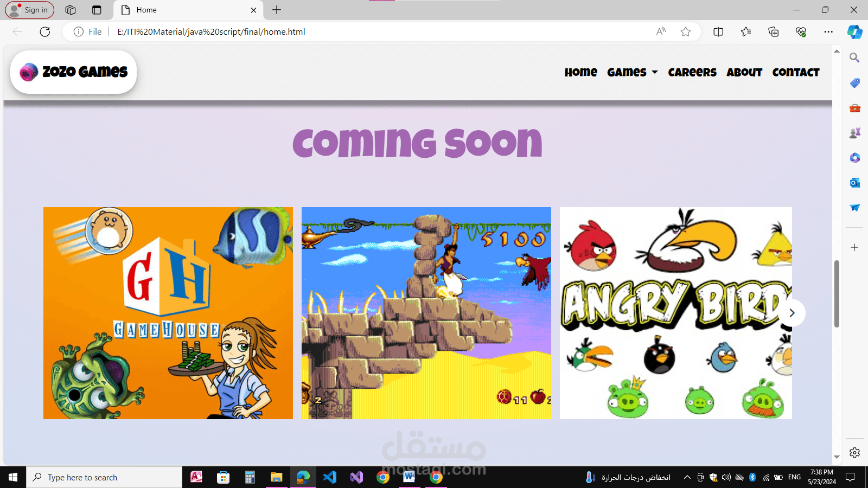868x488 pixels.
Task: Open Careers in site navigation
Action: 692,72
